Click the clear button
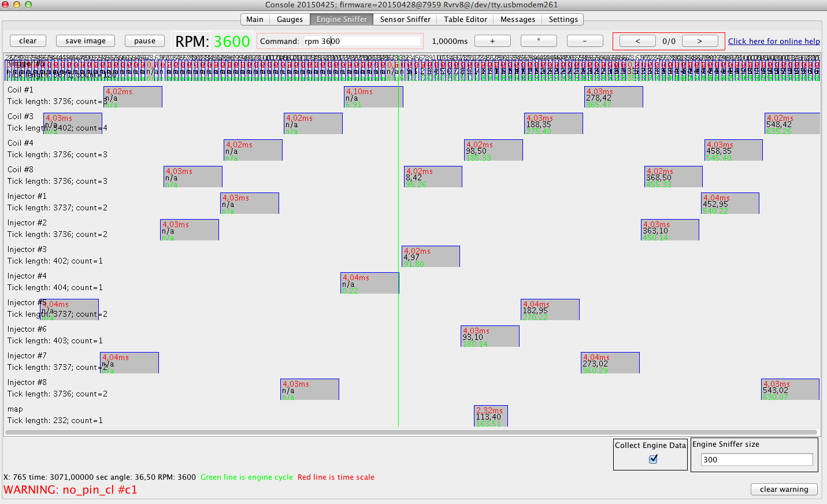 (x=28, y=40)
